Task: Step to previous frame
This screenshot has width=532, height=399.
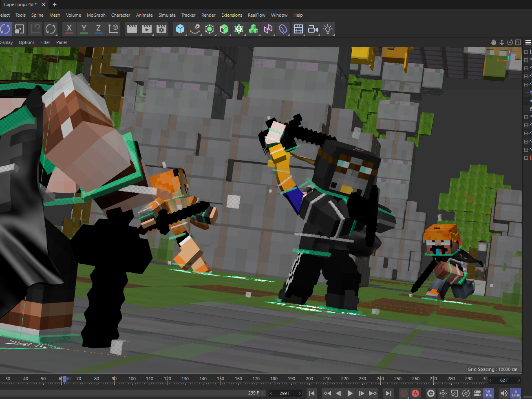Action: pos(338,393)
